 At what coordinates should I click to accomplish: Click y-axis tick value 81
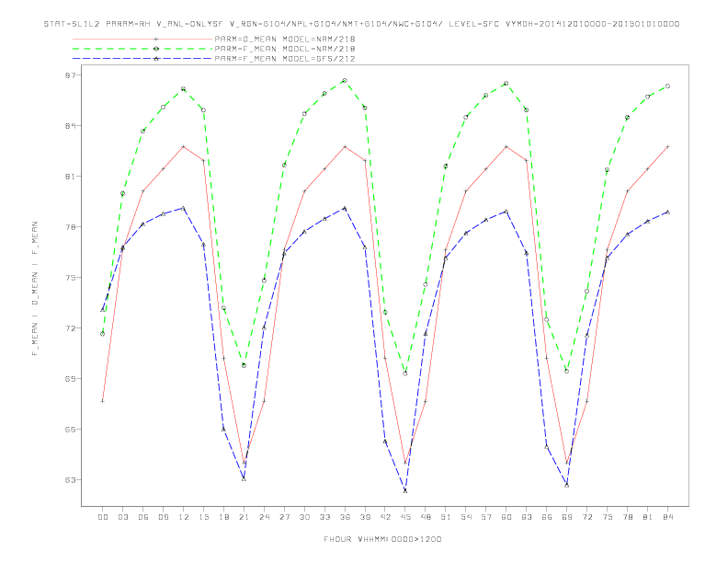point(70,177)
